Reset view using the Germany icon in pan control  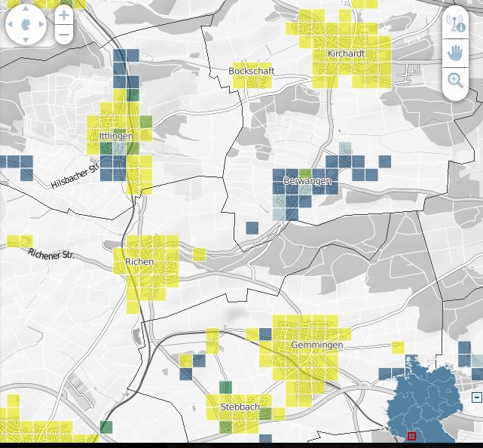click(x=26, y=25)
